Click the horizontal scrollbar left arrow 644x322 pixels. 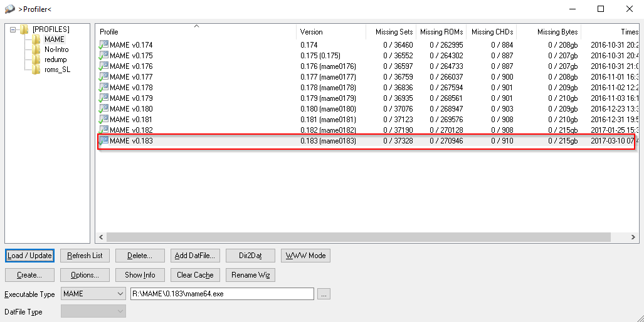pos(101,237)
